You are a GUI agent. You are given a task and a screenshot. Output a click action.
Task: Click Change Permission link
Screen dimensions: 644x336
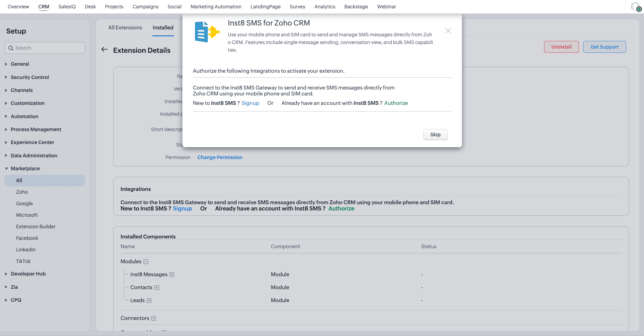point(220,157)
